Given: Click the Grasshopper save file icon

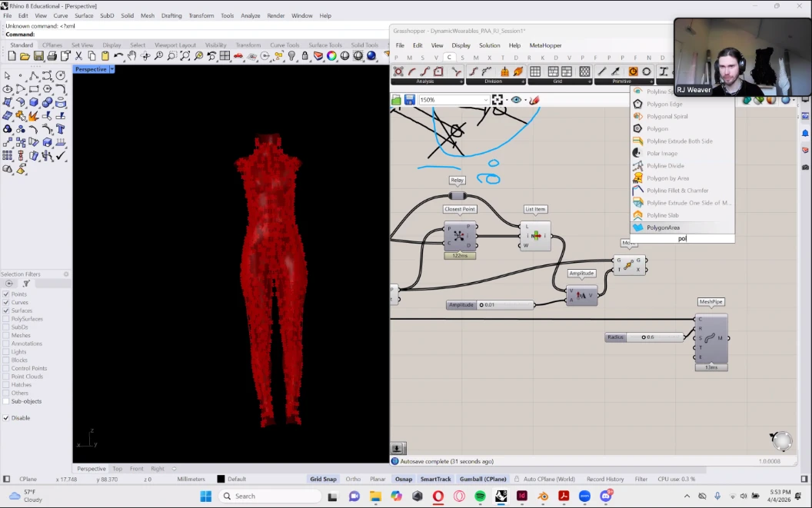Looking at the screenshot, I should [x=409, y=100].
